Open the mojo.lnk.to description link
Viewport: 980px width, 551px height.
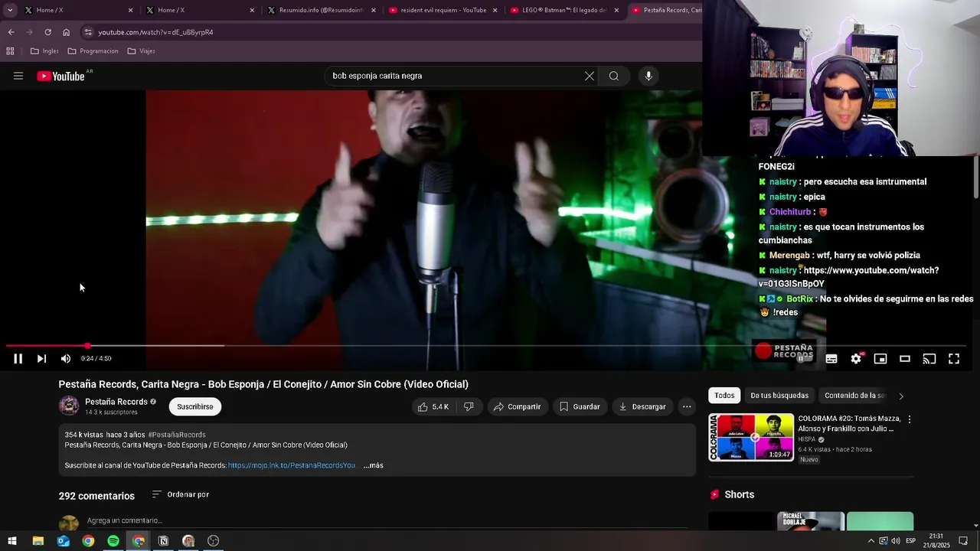click(292, 465)
